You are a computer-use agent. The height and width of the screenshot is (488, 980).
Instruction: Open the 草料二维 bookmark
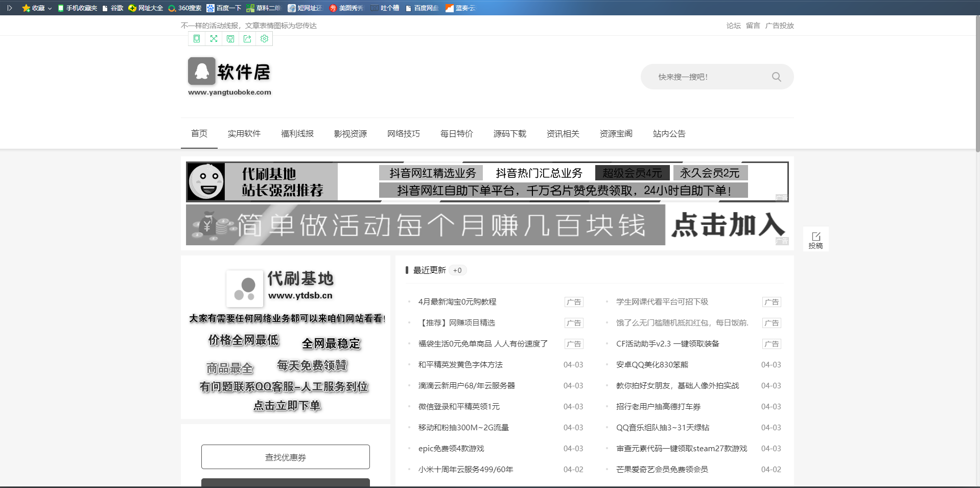point(264,8)
